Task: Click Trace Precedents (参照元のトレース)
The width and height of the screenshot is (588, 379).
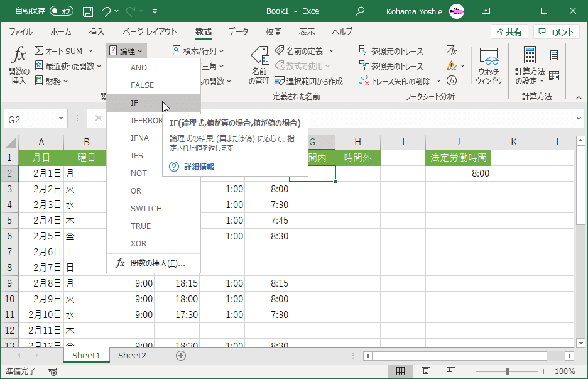Action: pyautogui.click(x=391, y=51)
